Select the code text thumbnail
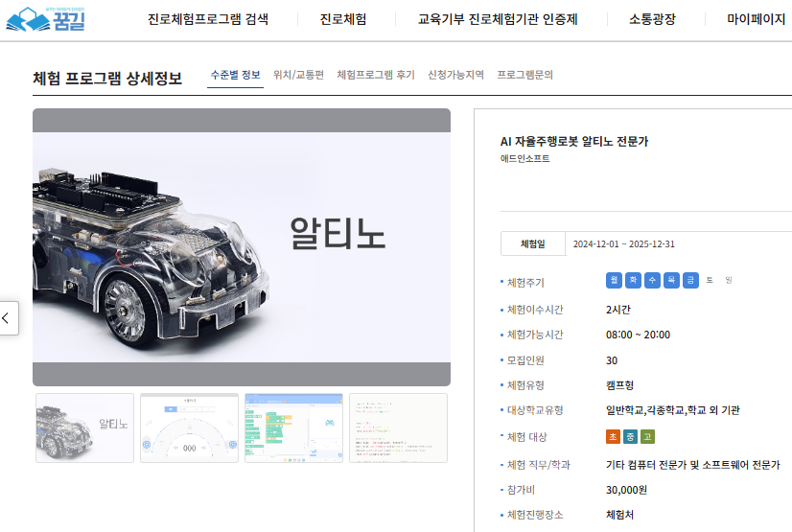This screenshot has height=532, width=792. [x=399, y=428]
